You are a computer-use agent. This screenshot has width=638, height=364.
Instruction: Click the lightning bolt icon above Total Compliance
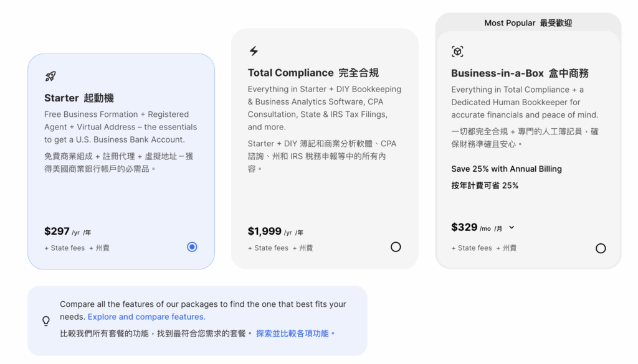254,51
